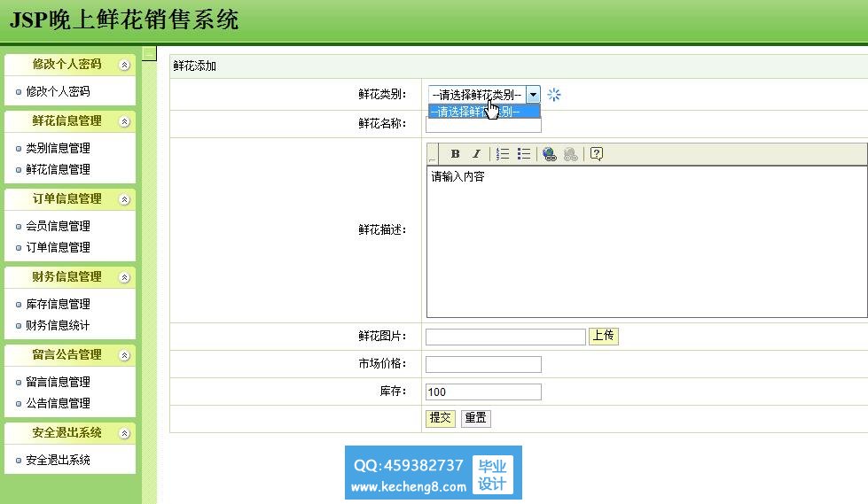Collapse the 修改个人密码 panel header
This screenshot has height=504, width=868.
[70, 64]
